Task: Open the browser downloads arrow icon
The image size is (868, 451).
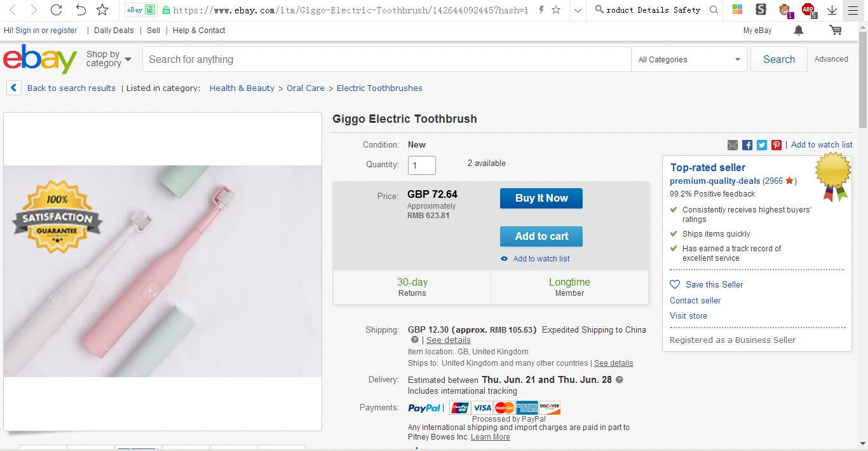Action: (832, 10)
